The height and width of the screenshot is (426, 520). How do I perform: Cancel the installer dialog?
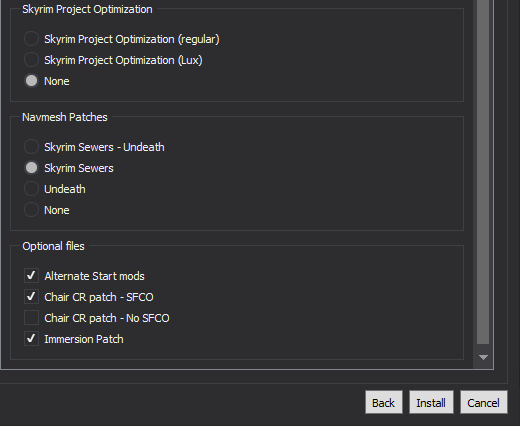pyautogui.click(x=484, y=402)
